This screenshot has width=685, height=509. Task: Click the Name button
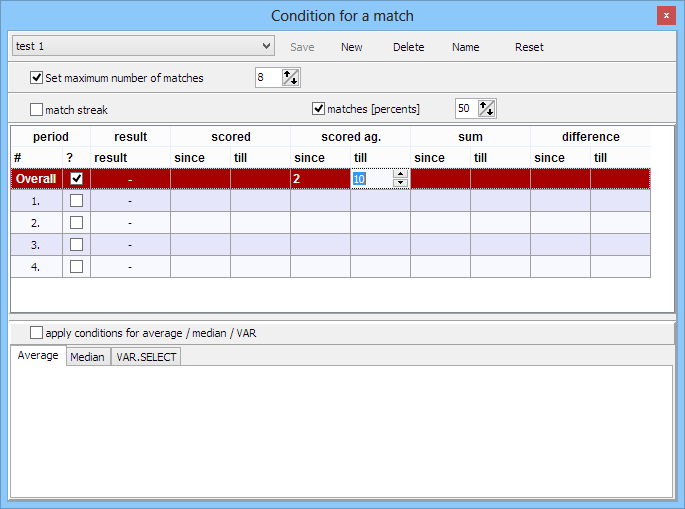point(465,47)
